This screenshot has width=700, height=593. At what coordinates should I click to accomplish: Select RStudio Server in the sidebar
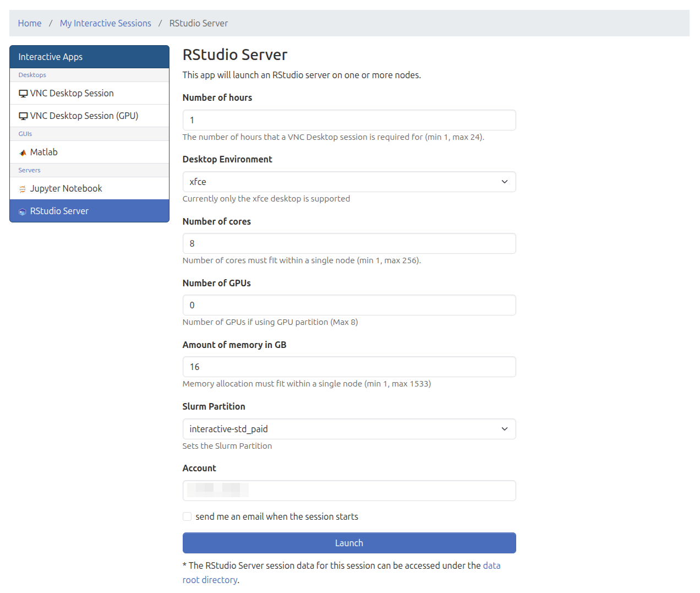[89, 211]
